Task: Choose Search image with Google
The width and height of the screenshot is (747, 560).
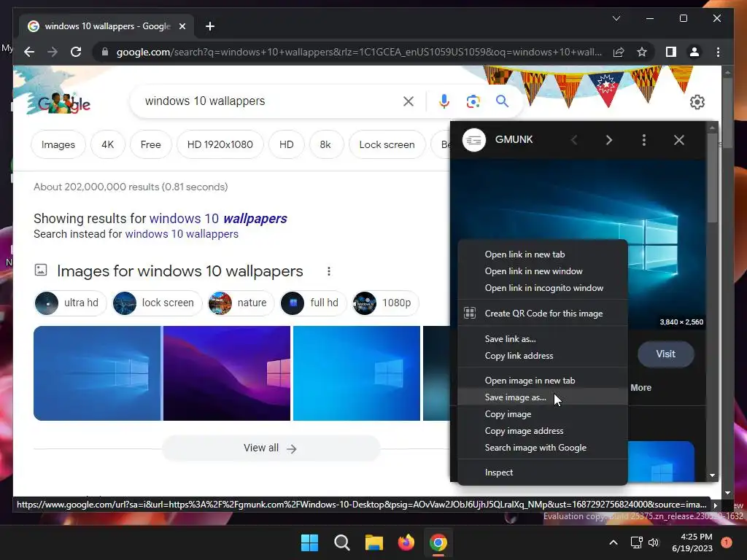Action: 543,448
